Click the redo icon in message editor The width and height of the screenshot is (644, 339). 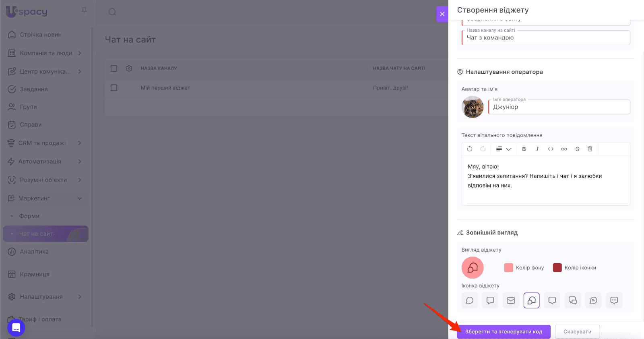tap(483, 149)
